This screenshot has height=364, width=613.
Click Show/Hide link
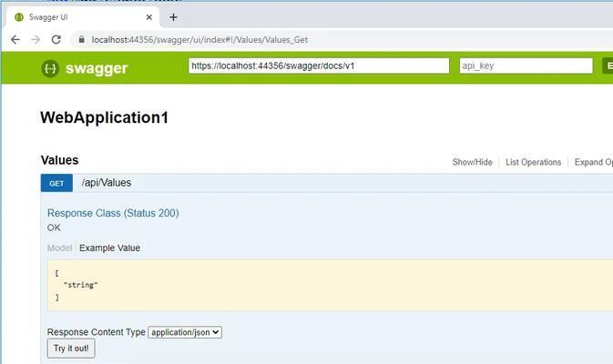click(x=472, y=162)
